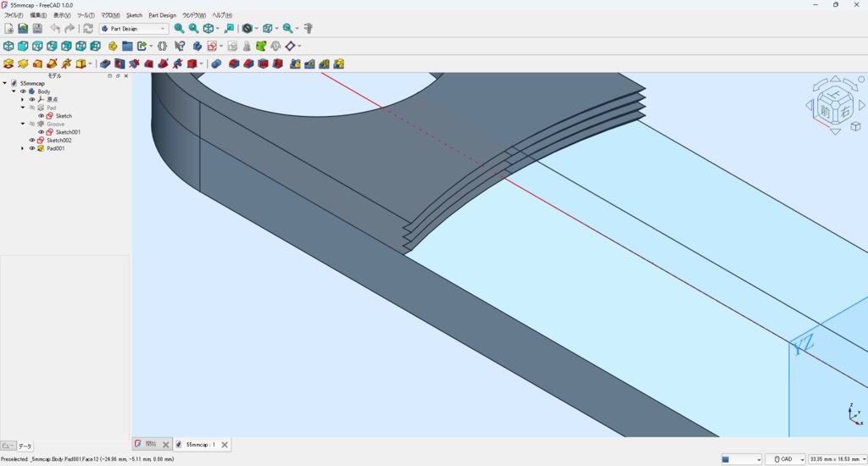The width and height of the screenshot is (868, 466).
Task: Toggle visibility of Sketch002
Action: coord(32,140)
